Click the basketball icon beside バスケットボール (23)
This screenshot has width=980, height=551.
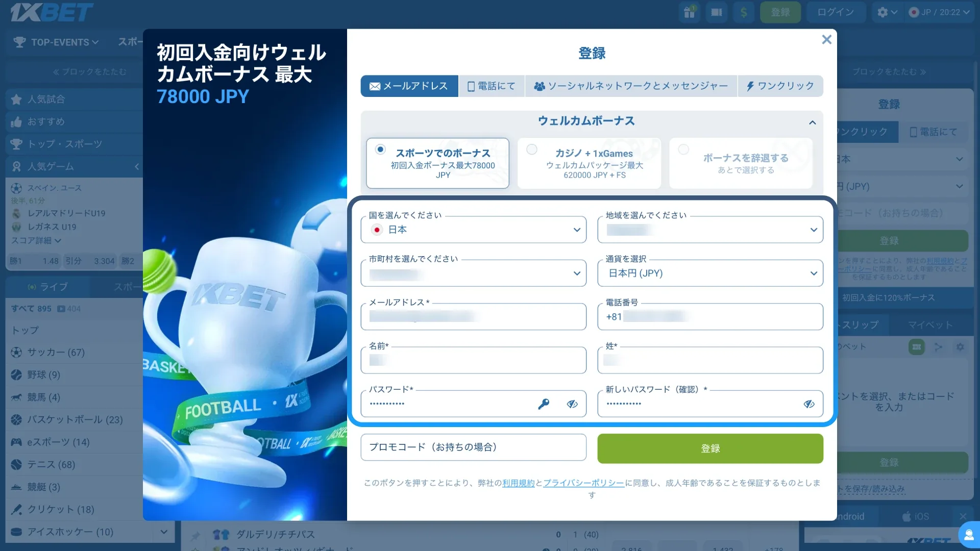pos(16,420)
